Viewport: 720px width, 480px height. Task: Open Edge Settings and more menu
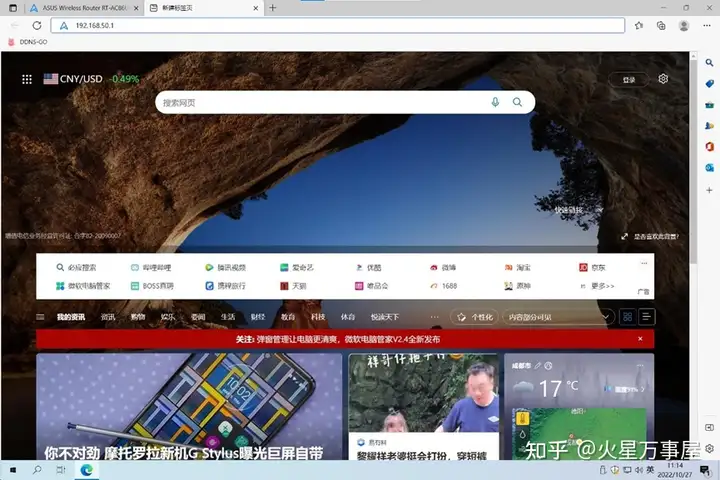[x=707, y=26]
